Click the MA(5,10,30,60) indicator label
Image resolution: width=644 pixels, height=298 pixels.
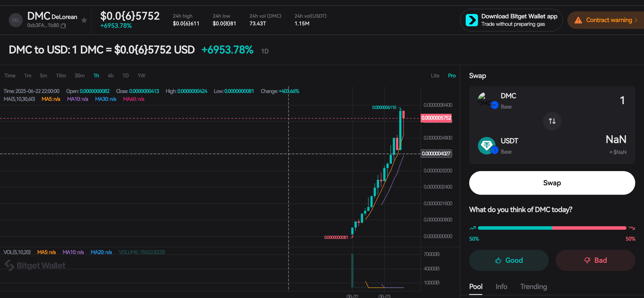coord(19,99)
